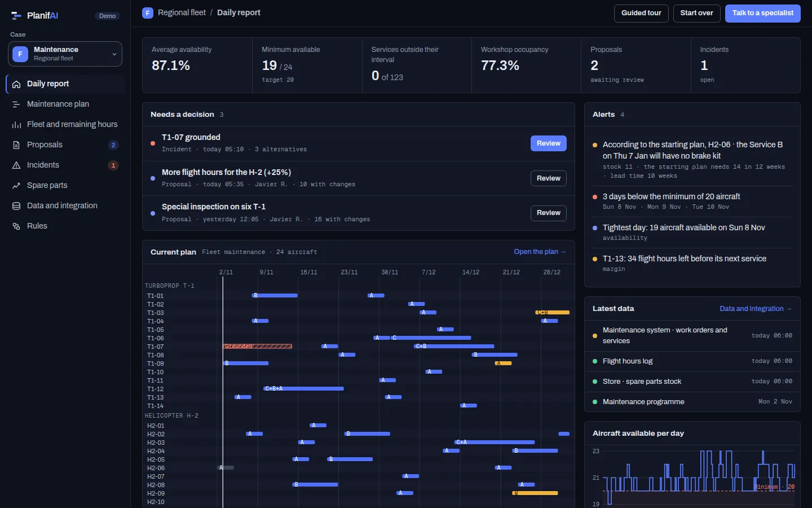The image size is (812, 508).
Task: Click the Maintenance plan sidebar icon
Action: 16,104
